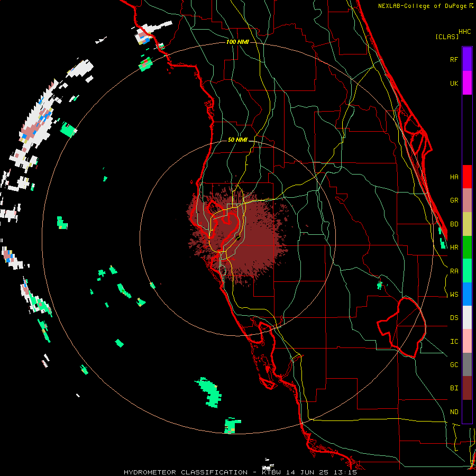Screen dimensions: 476x476
Task: Click the BI brown legend swatch
Action: (x=467, y=388)
